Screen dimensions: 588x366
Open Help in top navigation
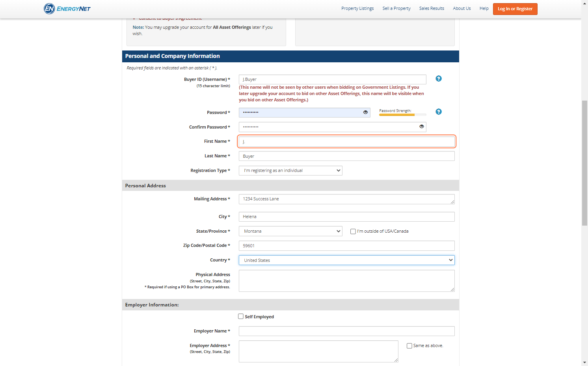(484, 8)
